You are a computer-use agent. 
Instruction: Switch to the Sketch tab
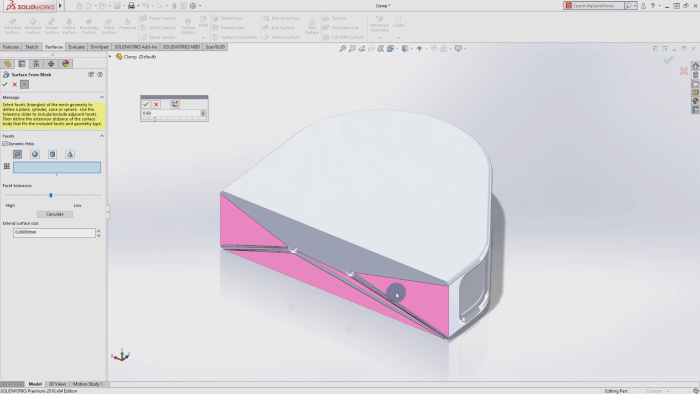point(32,47)
